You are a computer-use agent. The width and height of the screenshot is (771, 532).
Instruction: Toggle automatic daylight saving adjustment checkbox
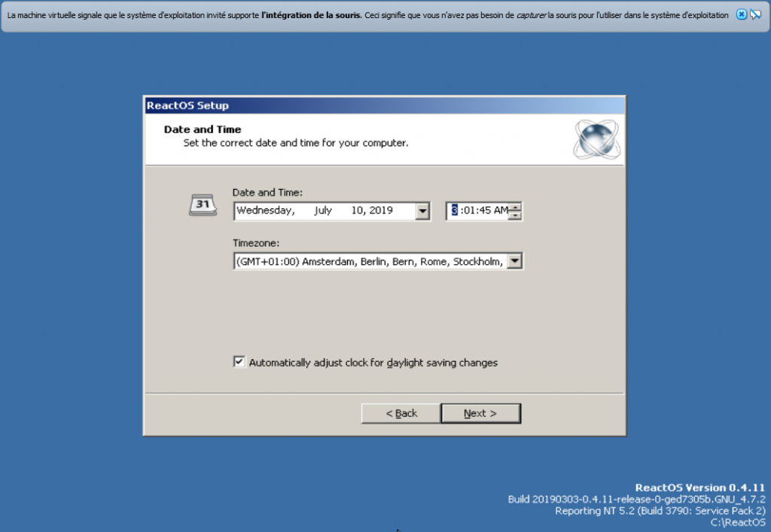(239, 362)
